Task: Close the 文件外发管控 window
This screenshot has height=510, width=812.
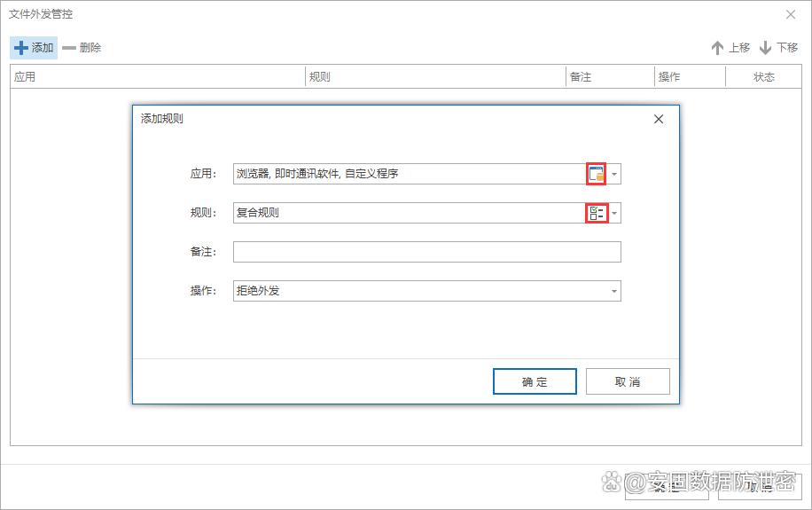Action: [x=791, y=14]
